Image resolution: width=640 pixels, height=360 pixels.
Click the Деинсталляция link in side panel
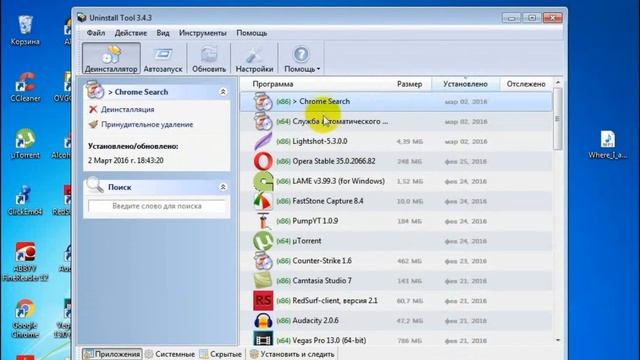[x=127, y=109]
